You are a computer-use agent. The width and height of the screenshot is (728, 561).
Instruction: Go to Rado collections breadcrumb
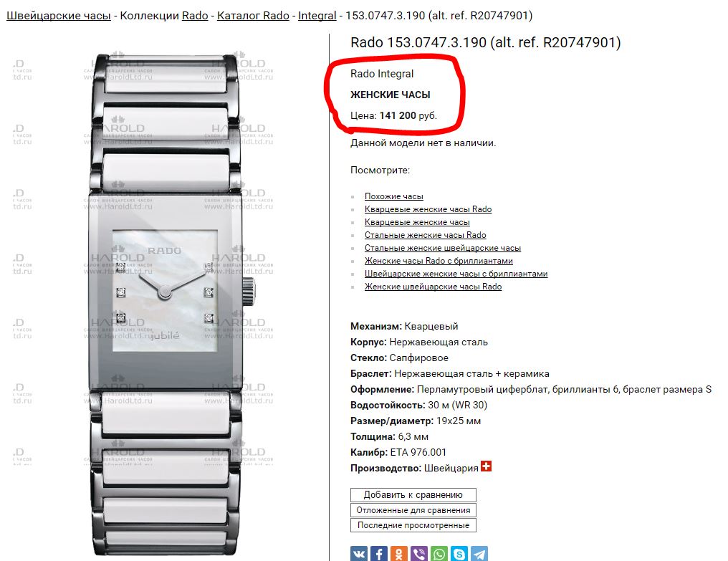click(195, 15)
